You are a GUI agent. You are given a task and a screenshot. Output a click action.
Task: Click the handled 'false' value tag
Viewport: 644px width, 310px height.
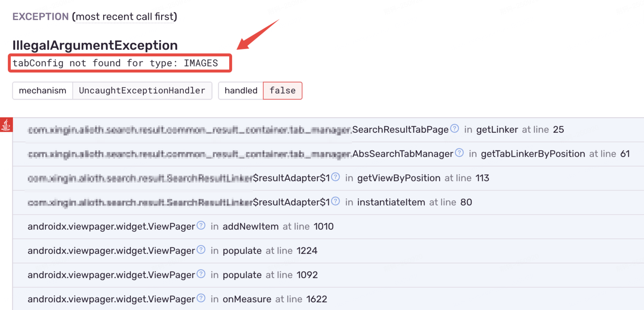282,91
